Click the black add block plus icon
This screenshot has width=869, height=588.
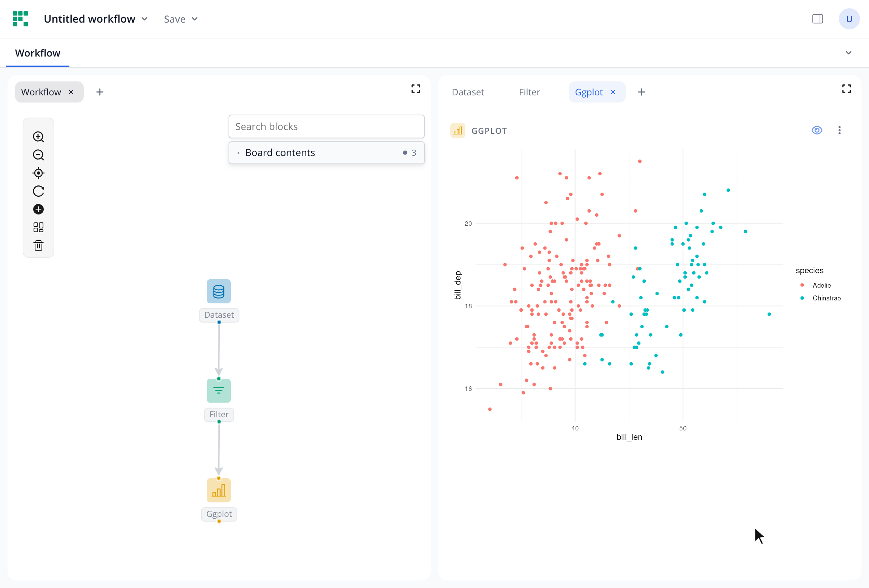38,209
